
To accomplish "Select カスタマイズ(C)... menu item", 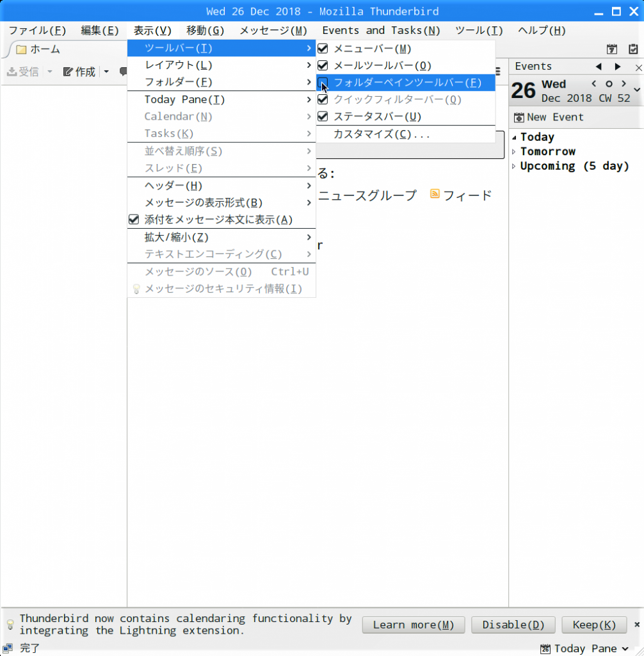I will (x=406, y=135).
